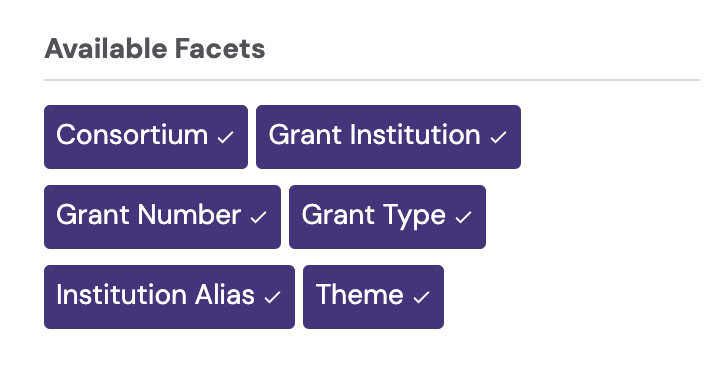Click the 'Grant Institution' label text
The width and height of the screenshot is (722, 366).
(374, 135)
